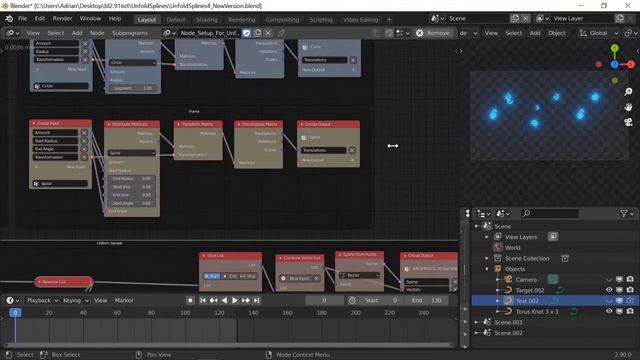Toggle visibility eye for Torus Knot 3 x 3

tap(609, 311)
